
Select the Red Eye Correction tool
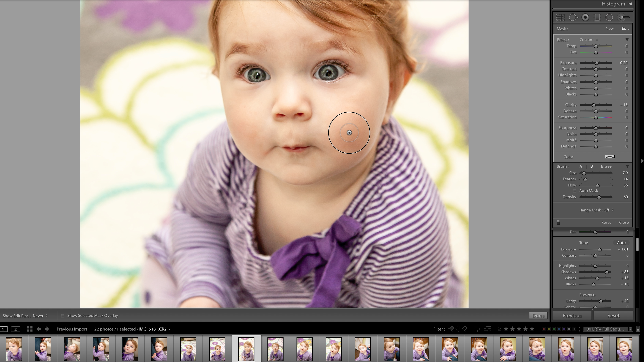point(585,17)
